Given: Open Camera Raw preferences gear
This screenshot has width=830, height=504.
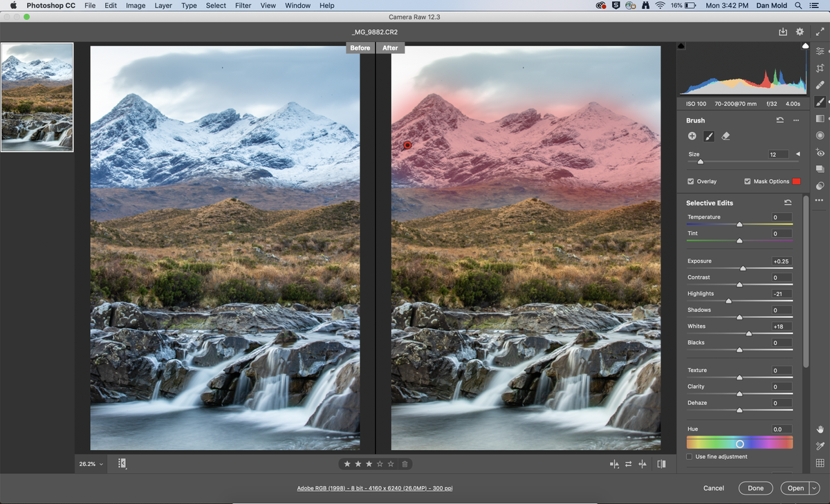Looking at the screenshot, I should pyautogui.click(x=800, y=32).
